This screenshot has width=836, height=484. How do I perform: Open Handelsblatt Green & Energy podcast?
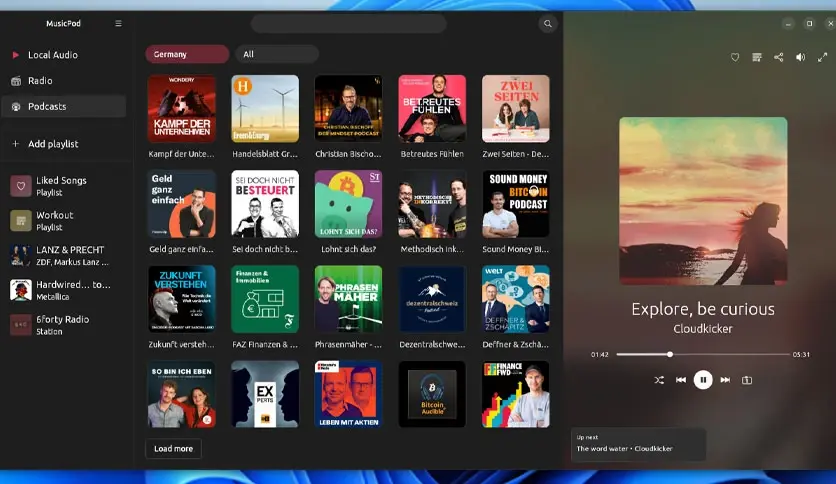click(x=265, y=109)
